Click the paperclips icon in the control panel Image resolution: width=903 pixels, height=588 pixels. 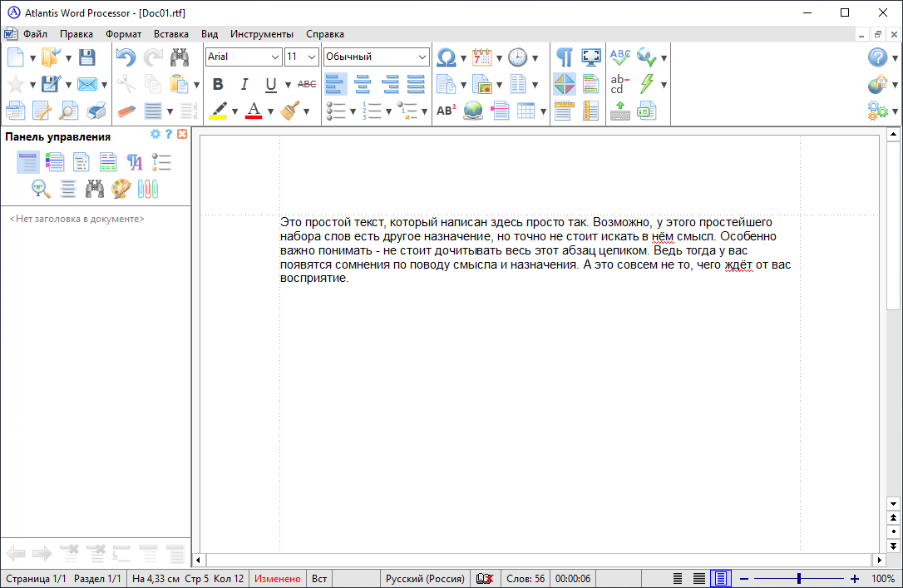tap(148, 189)
